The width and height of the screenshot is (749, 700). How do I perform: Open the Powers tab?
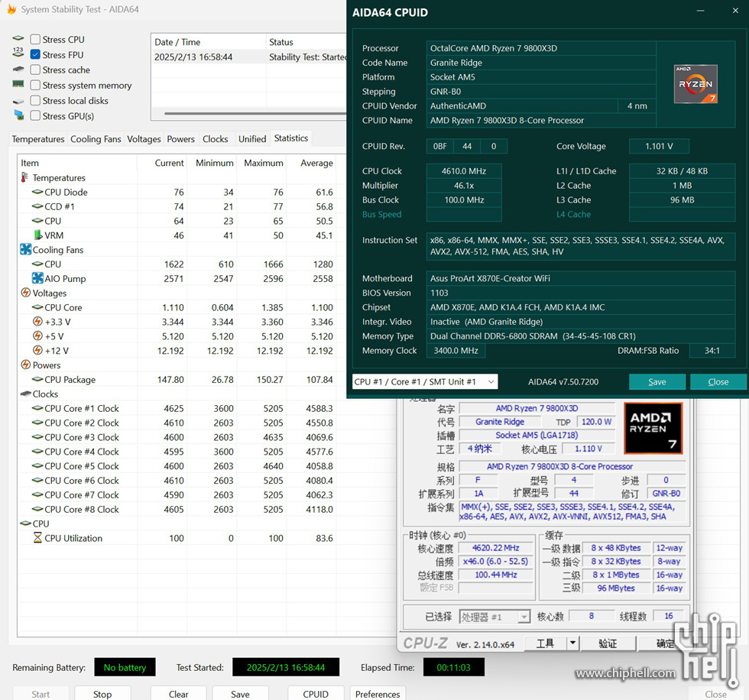point(180,139)
